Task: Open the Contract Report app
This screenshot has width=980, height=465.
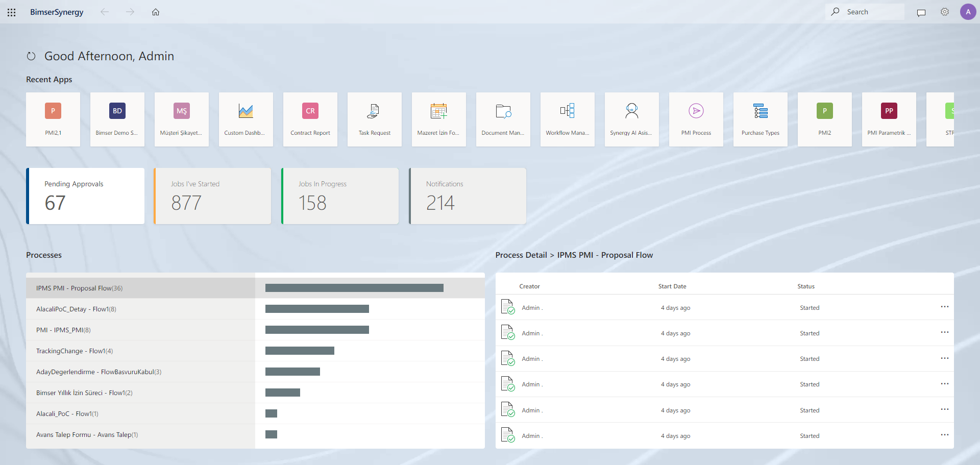Action: [310, 119]
